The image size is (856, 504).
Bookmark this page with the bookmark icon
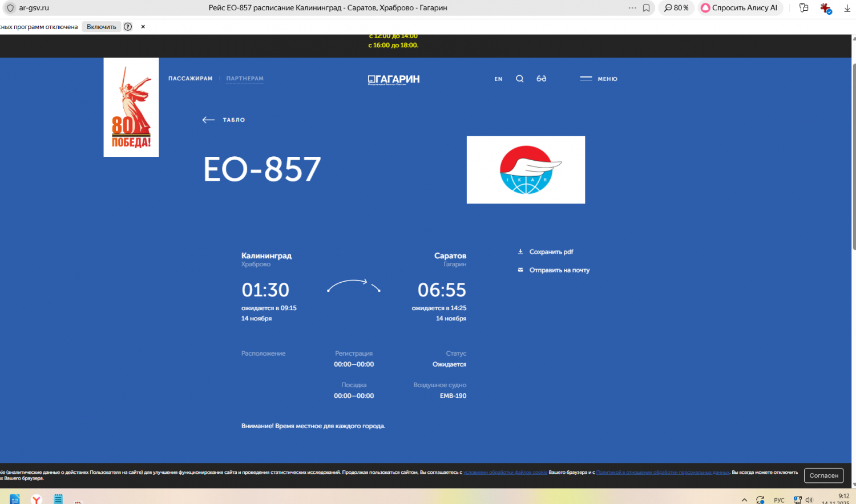646,8
